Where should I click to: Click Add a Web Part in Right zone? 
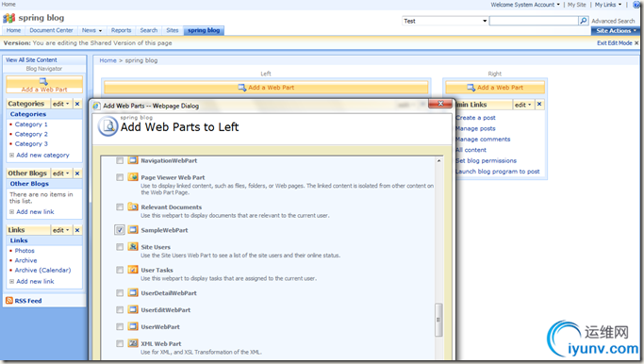(x=495, y=88)
